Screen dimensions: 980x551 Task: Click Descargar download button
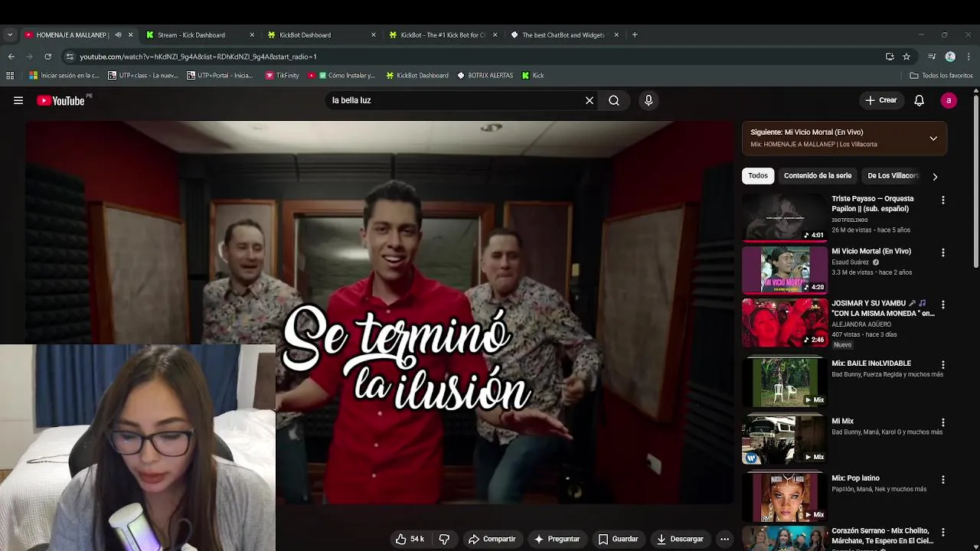pos(680,539)
